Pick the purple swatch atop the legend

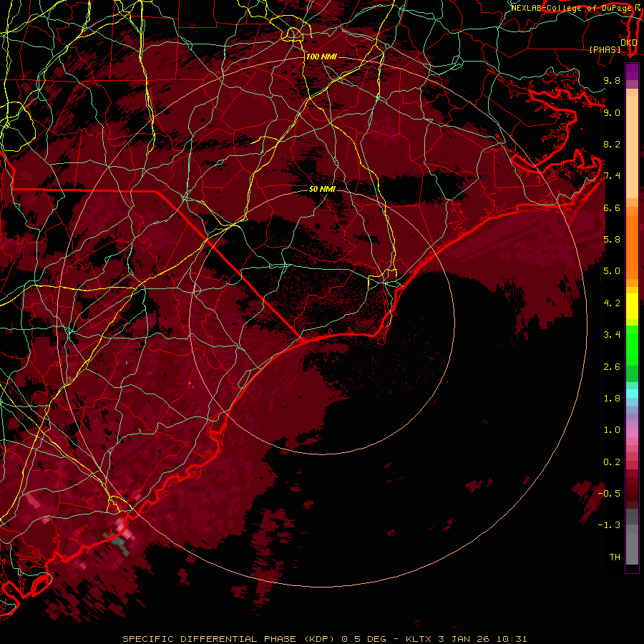click(x=632, y=72)
